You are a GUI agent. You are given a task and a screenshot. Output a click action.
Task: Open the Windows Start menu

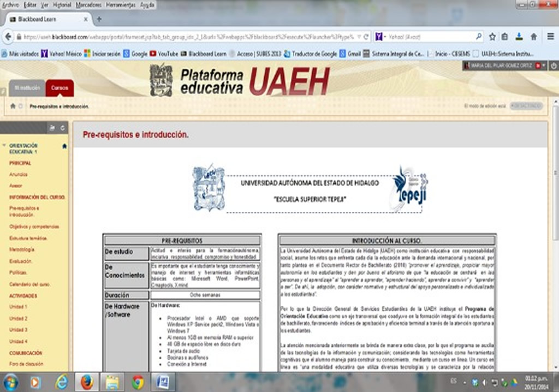pos(10,382)
